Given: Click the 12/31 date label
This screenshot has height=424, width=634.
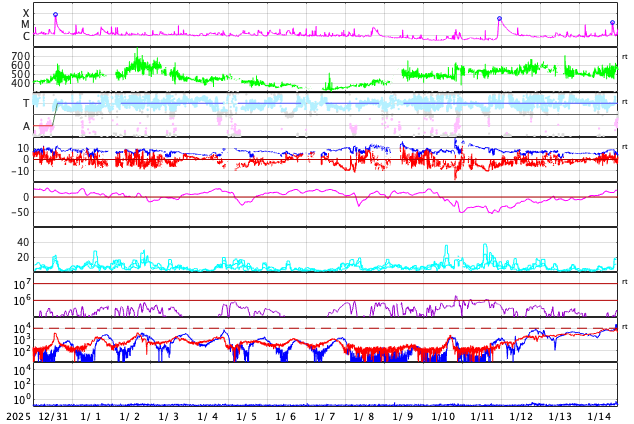Looking at the screenshot, I should (x=52, y=416).
